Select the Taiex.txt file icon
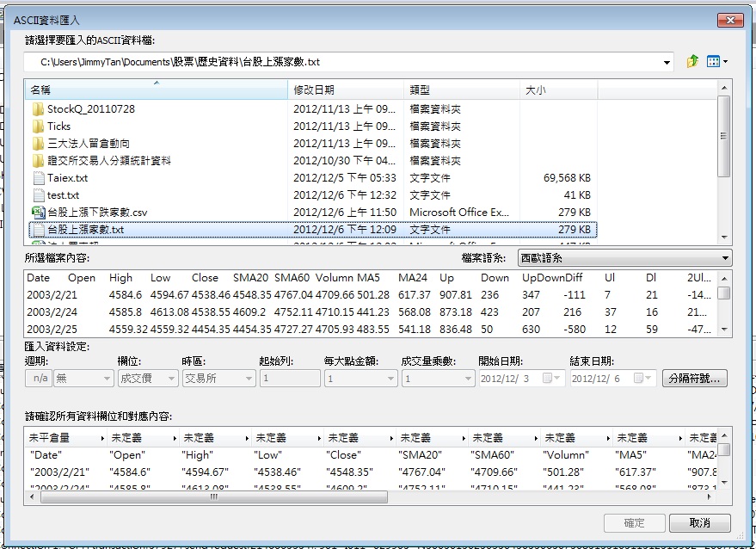The height and width of the screenshot is (549, 756). 39,178
